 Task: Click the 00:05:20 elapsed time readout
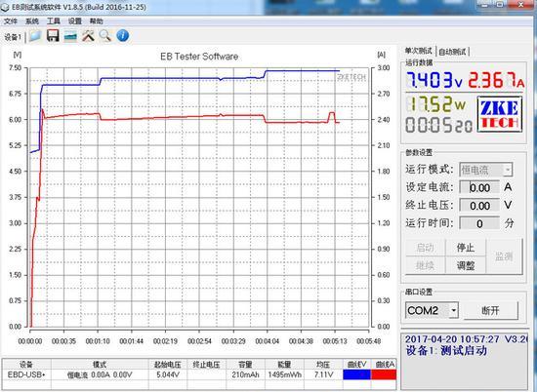coord(439,125)
